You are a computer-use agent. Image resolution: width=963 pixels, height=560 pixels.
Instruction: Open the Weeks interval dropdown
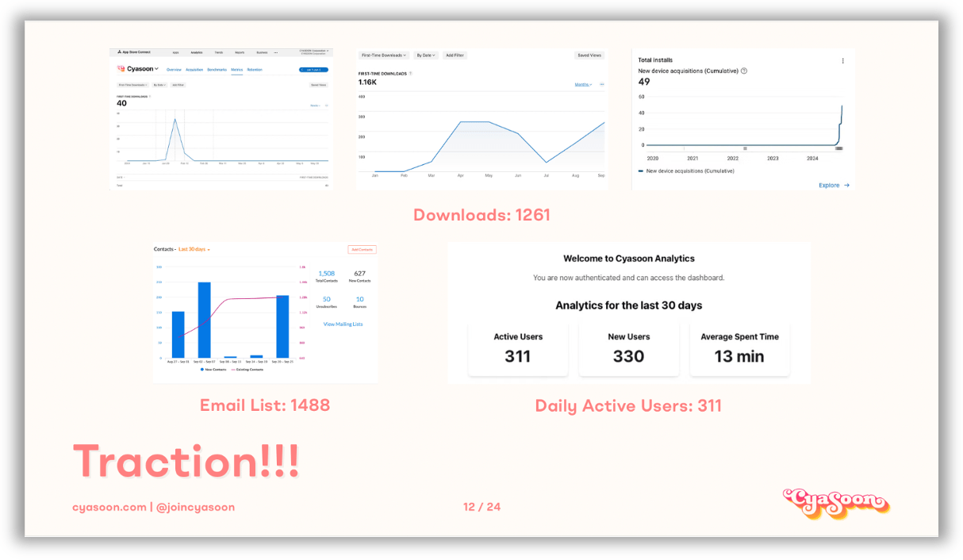tap(315, 105)
